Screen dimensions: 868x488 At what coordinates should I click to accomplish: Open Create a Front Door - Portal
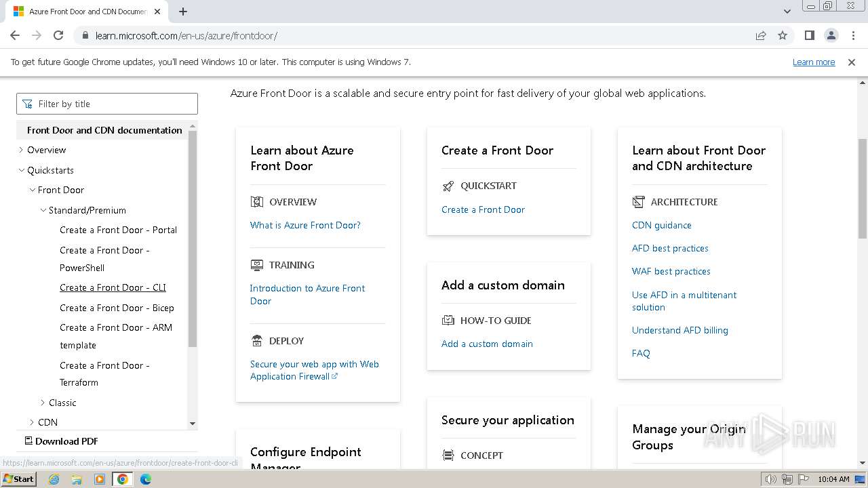(x=118, y=230)
